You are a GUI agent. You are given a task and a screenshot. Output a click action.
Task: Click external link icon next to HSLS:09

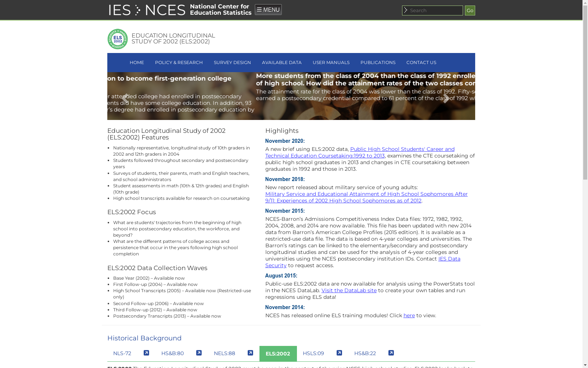(339, 353)
